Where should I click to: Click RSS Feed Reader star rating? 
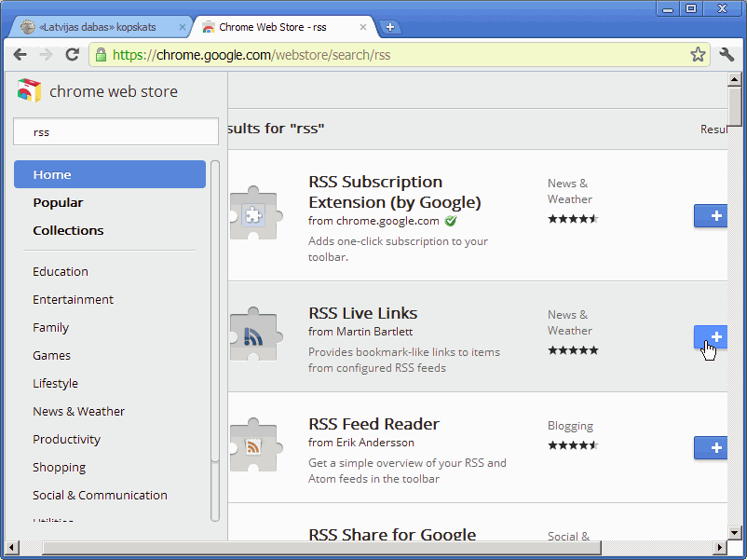[573, 445]
